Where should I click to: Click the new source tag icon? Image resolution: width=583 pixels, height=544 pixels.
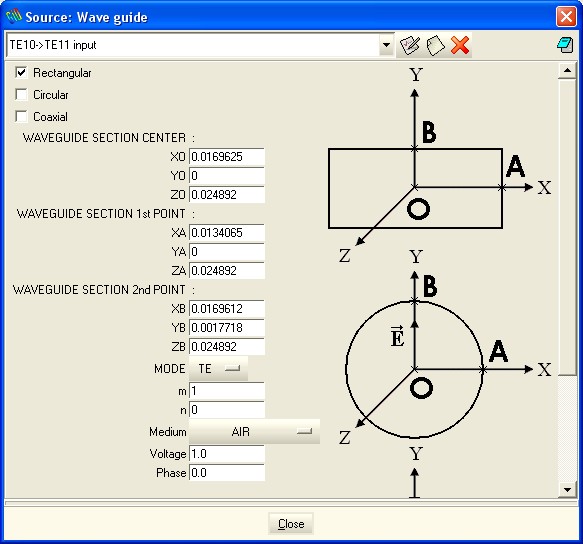tap(435, 46)
